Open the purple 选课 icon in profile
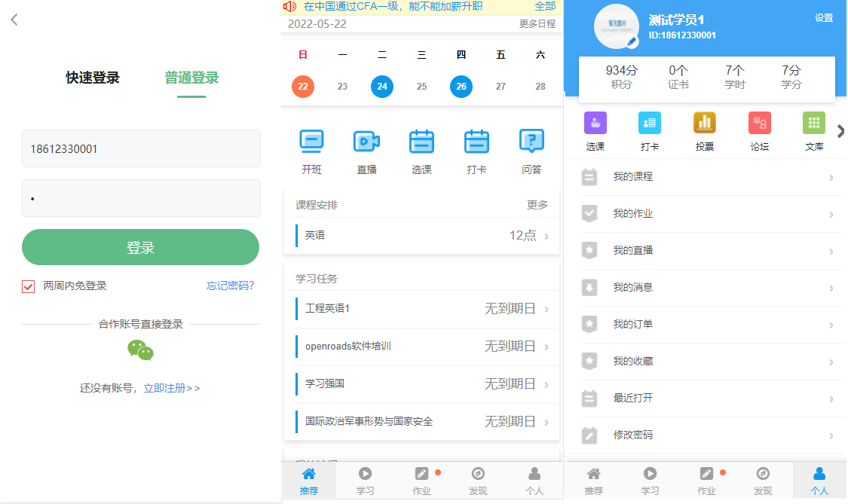 click(x=595, y=124)
